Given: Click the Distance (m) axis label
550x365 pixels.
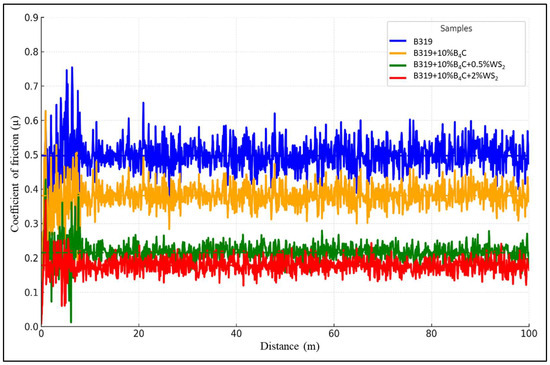Looking at the screenshot, I should tap(290, 346).
